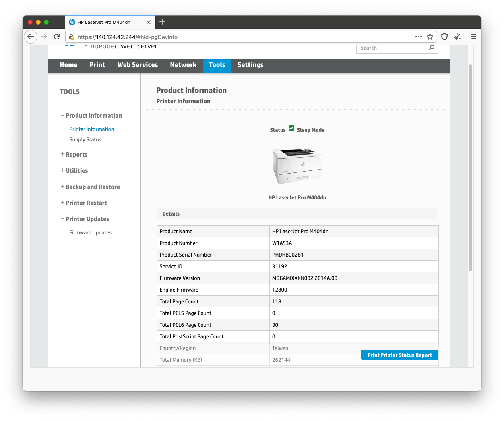Open the page actions three-dot menu
The height and width of the screenshot is (421, 504).
(x=419, y=37)
